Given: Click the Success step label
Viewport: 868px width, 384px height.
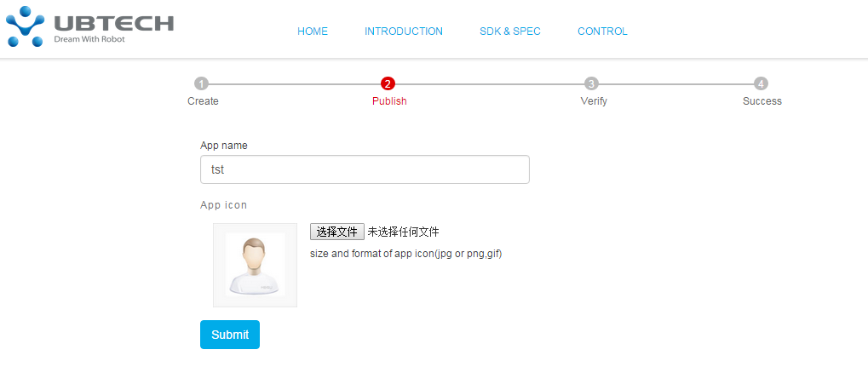Looking at the screenshot, I should pyautogui.click(x=762, y=101).
